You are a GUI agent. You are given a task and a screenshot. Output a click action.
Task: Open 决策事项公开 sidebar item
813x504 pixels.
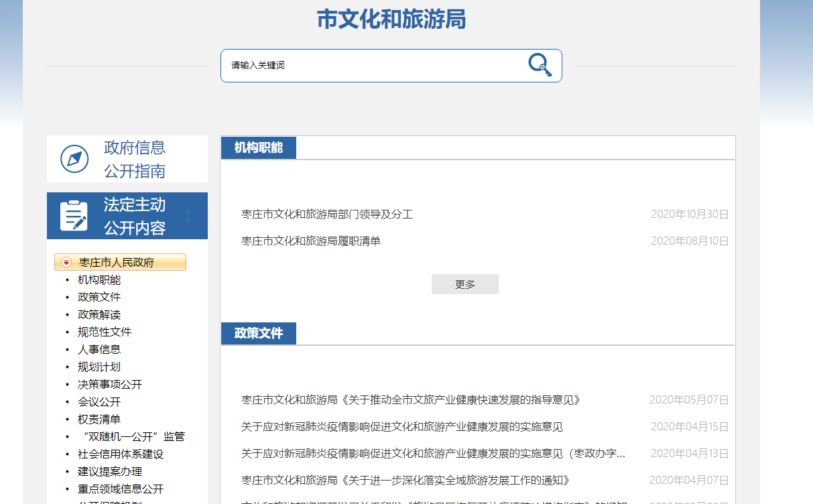(110, 384)
